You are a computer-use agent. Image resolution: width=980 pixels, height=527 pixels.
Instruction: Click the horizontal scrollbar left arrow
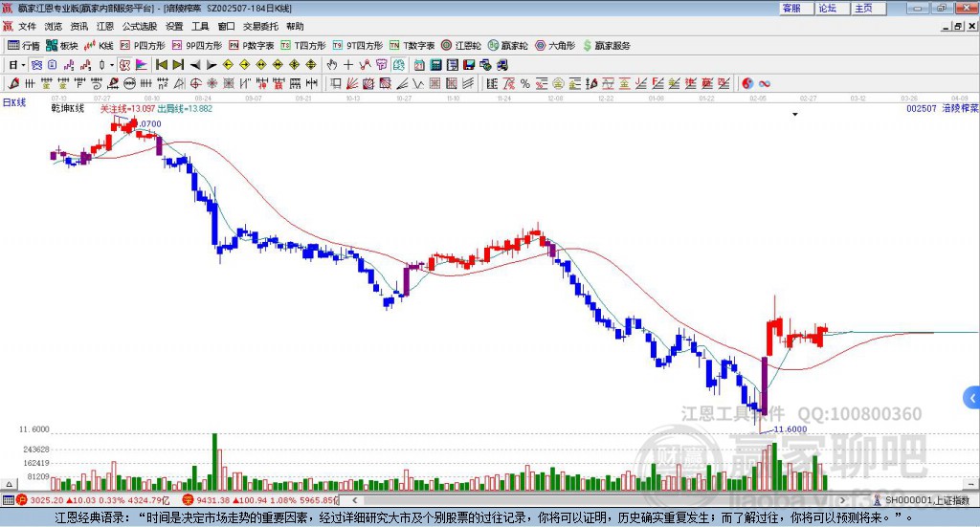[355, 500]
